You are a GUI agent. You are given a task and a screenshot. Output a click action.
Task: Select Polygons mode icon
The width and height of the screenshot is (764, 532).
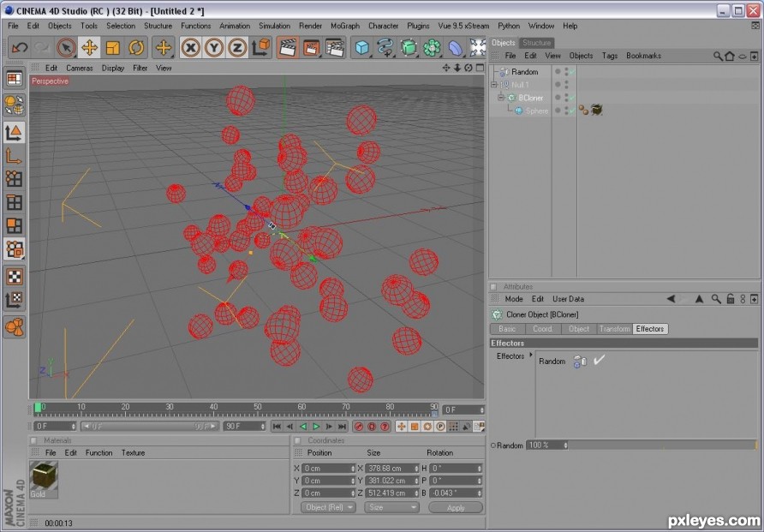(14, 225)
